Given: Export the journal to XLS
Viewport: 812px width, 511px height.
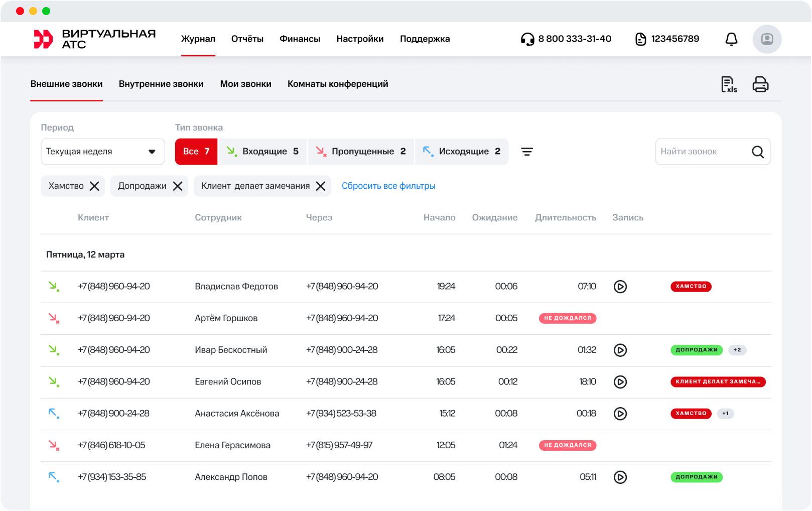Looking at the screenshot, I should (x=729, y=84).
